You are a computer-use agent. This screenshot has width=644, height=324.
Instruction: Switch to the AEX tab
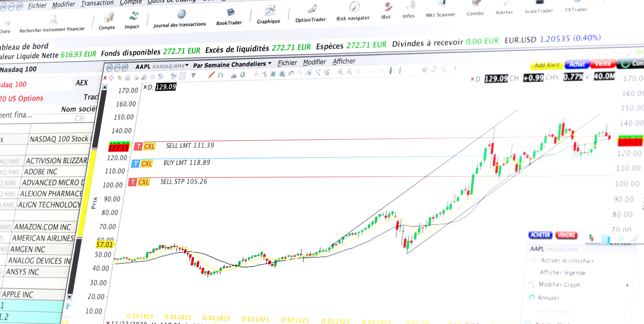(x=81, y=83)
